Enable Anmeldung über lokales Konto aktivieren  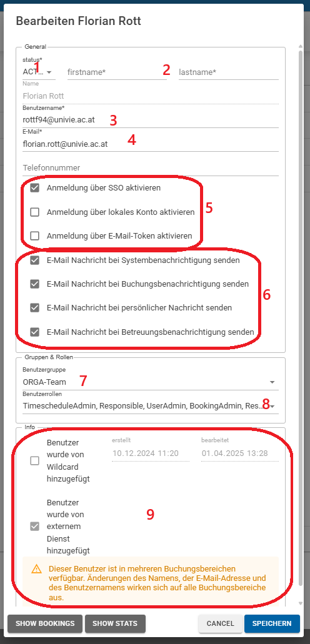(35, 212)
